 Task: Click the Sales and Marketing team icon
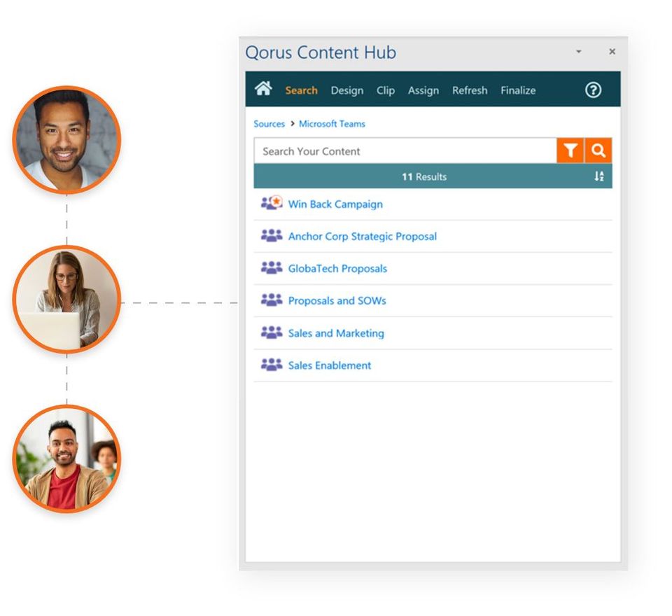pyautogui.click(x=272, y=332)
